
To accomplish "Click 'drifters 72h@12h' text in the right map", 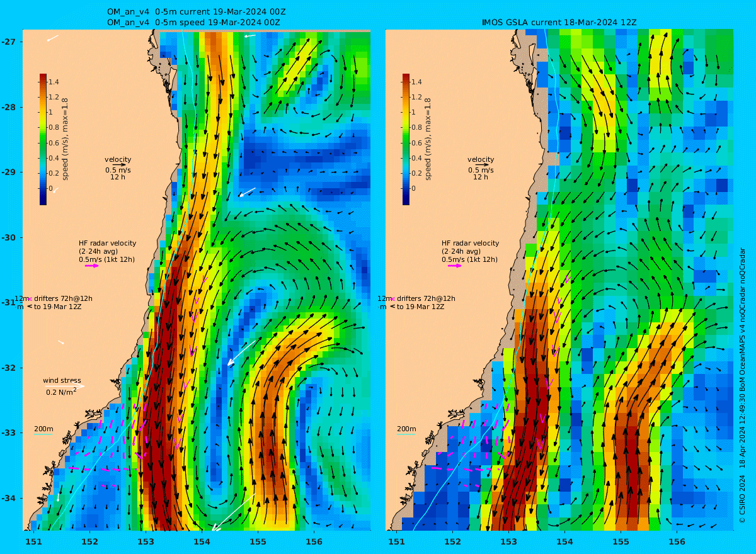I will click(427, 298).
